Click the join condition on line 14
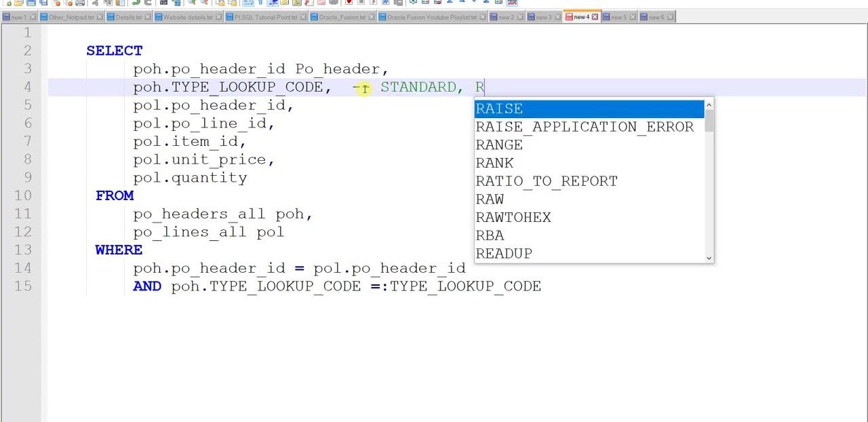The width and height of the screenshot is (868, 422). point(299,268)
